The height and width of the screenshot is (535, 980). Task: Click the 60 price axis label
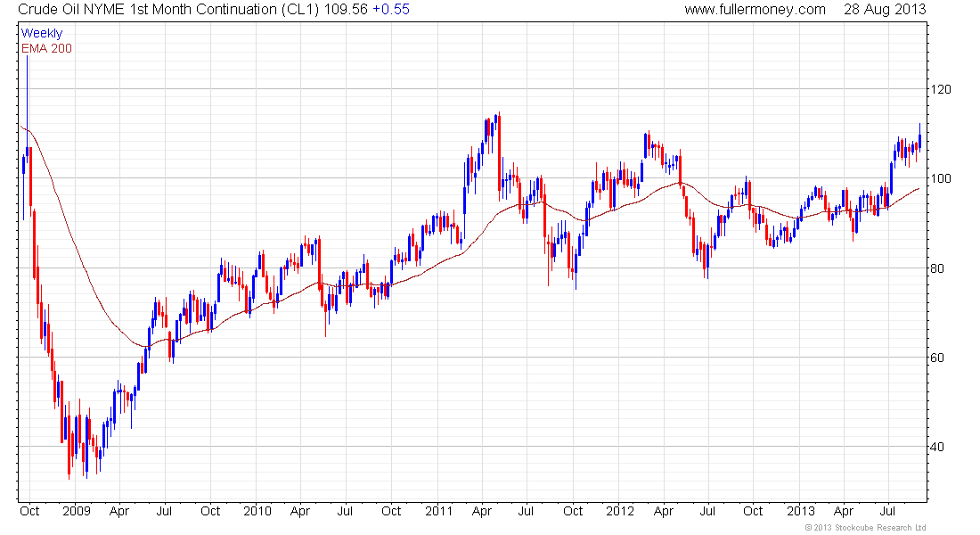point(937,358)
